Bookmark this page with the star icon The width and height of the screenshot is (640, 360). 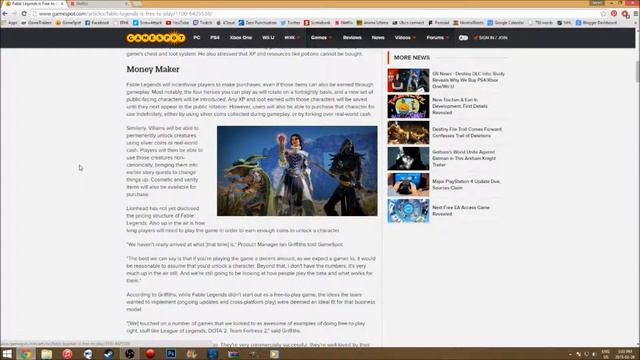603,13
